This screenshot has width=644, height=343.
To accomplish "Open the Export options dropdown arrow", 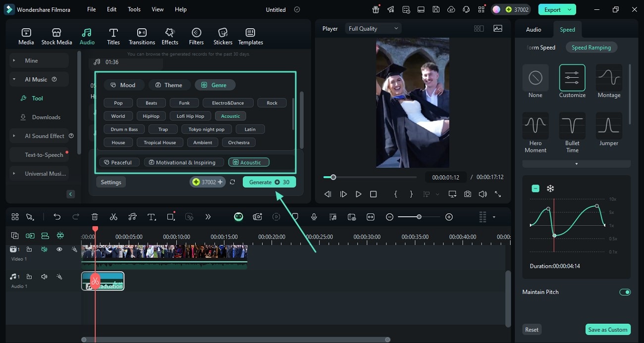I will click(570, 9).
